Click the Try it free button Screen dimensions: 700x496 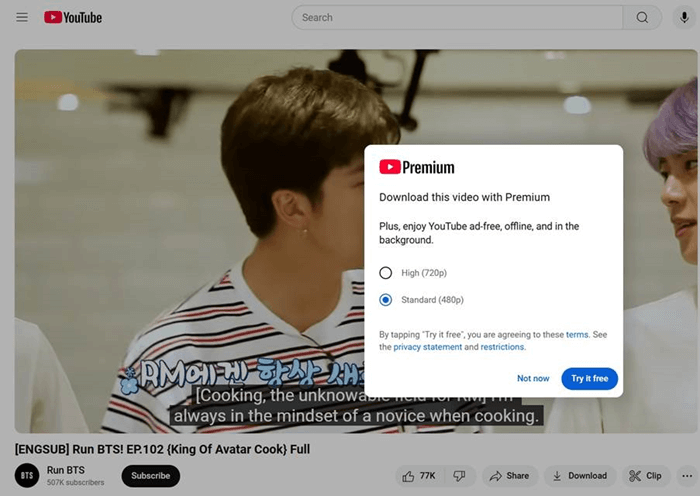click(x=589, y=379)
